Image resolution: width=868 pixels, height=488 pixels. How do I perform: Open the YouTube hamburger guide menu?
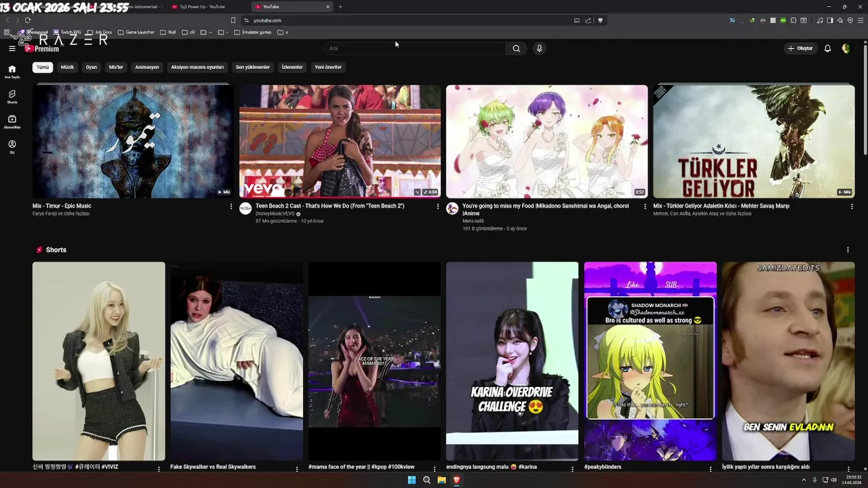tap(12, 48)
